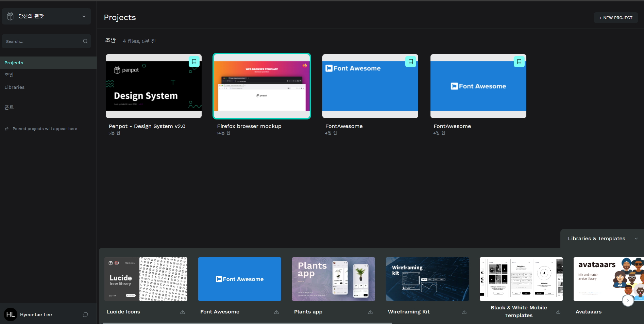
Task: Create a new project with NEW PROJECT button
Action: (x=616, y=18)
